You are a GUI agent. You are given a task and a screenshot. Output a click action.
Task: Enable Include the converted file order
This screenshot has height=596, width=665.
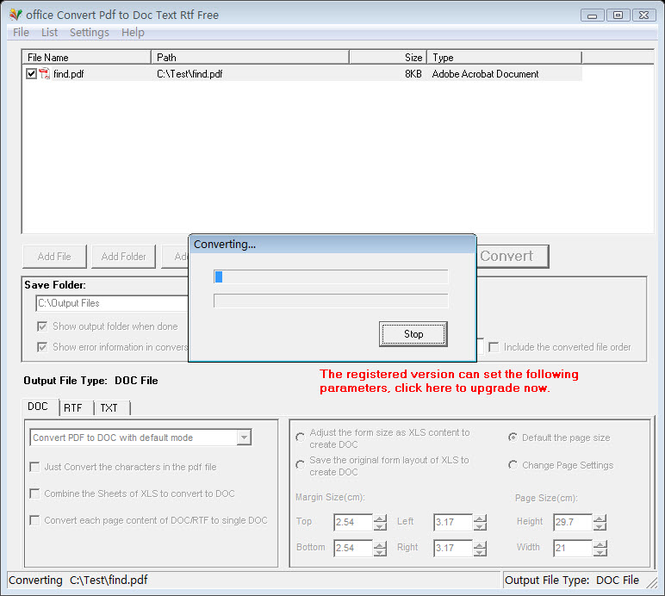tap(493, 347)
